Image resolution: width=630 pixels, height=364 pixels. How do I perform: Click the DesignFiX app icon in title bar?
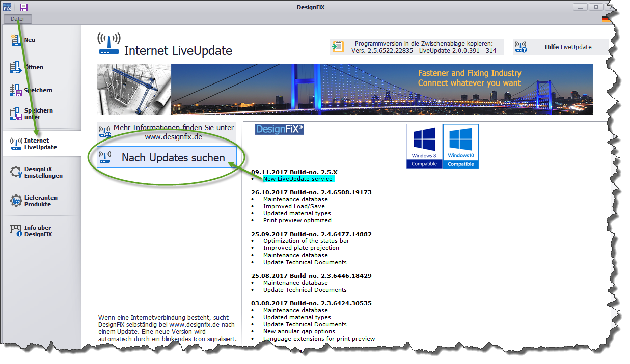(x=7, y=7)
